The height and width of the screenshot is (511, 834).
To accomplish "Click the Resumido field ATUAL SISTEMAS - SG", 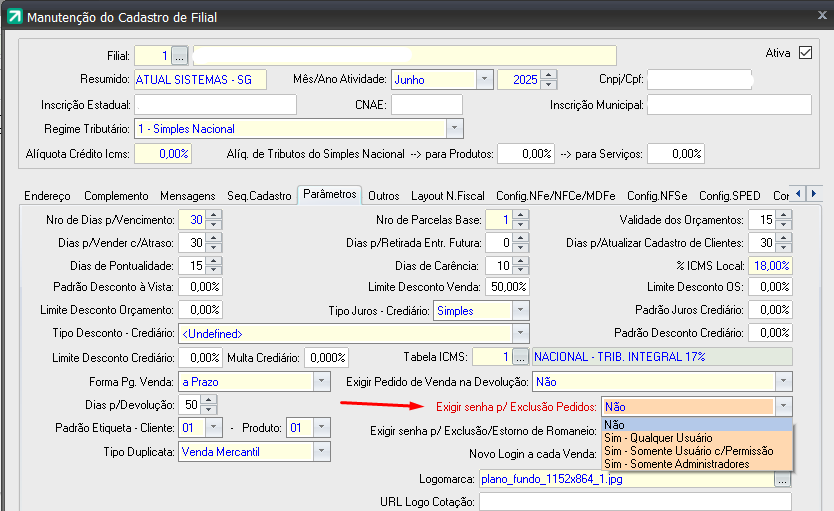I will click(200, 80).
